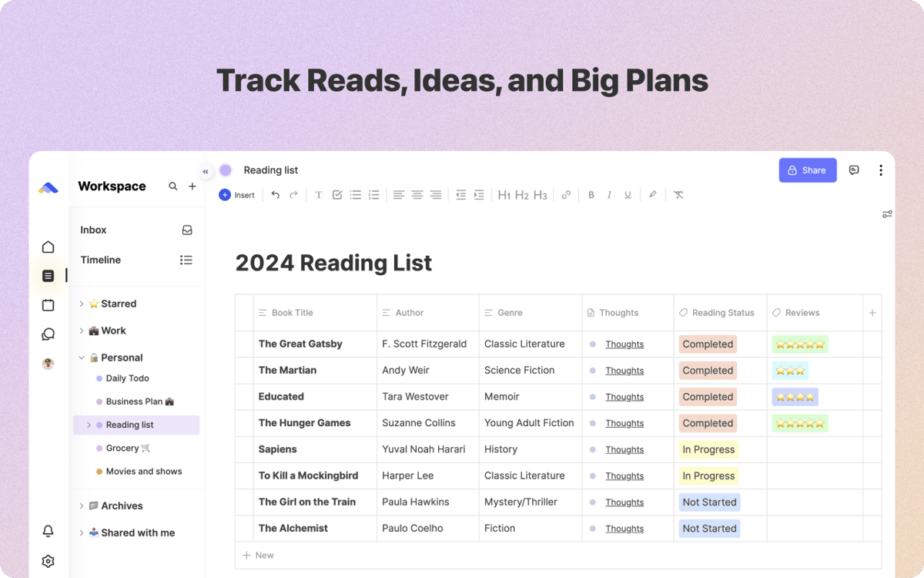Click the undo arrow in toolbar
Image resolution: width=924 pixels, height=578 pixels.
(275, 195)
